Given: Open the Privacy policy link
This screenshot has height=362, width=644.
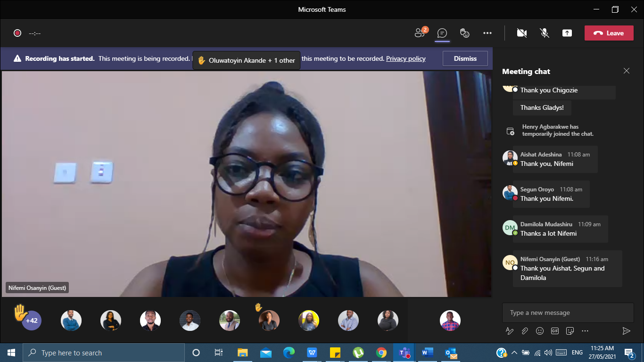Looking at the screenshot, I should coord(405,58).
